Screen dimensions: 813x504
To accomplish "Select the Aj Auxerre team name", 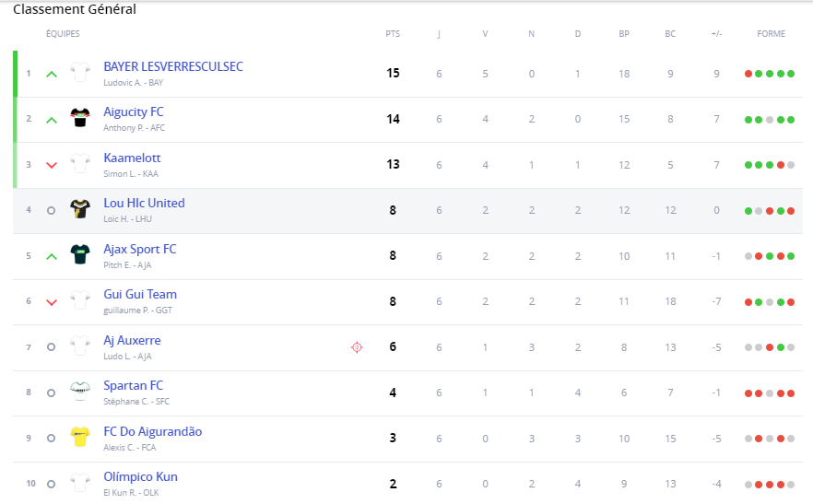I will (x=132, y=340).
